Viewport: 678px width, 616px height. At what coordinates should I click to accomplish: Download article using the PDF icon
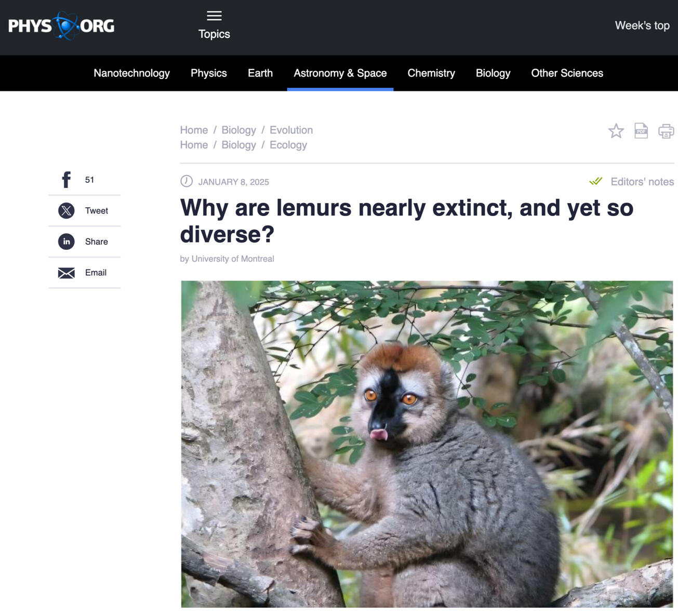pos(641,131)
